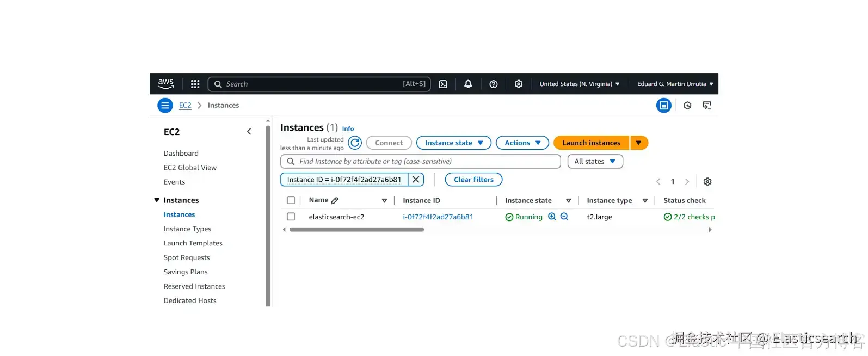868x356 pixels.
Task: Open EC2 Global View in sidebar
Action: 190,168
